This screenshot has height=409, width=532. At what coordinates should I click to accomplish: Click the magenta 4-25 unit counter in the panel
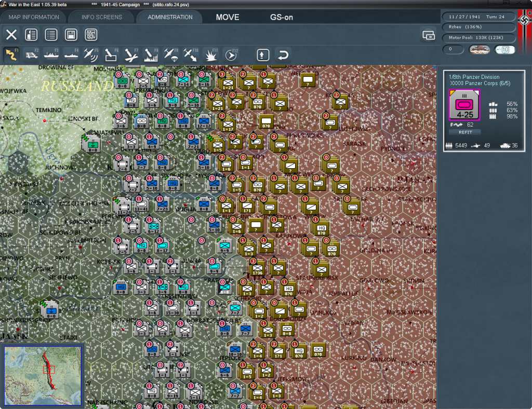(x=464, y=105)
